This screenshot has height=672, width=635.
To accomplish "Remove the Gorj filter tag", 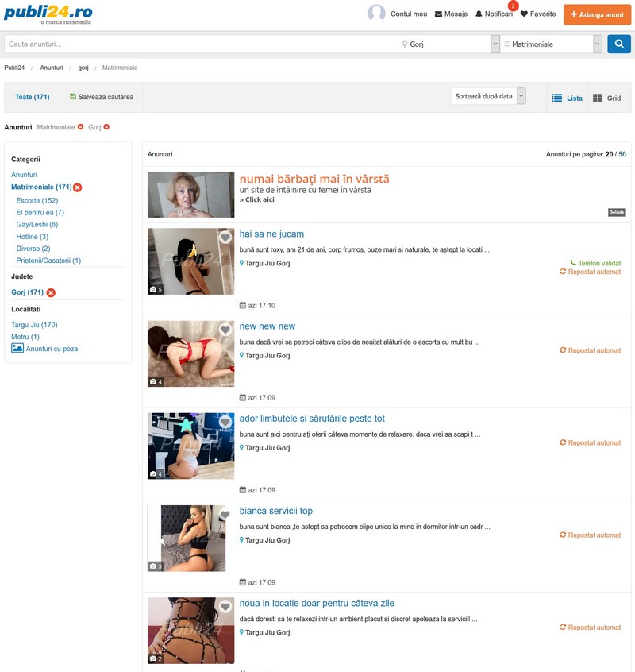I will click(x=106, y=127).
